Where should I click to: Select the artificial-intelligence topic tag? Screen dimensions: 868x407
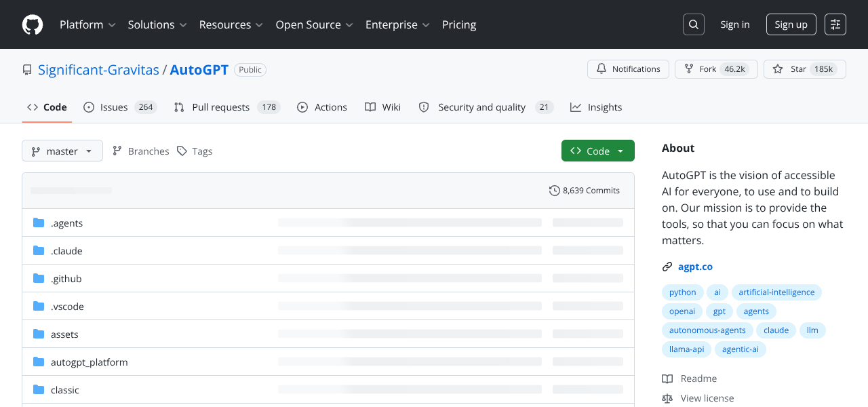[x=776, y=292]
